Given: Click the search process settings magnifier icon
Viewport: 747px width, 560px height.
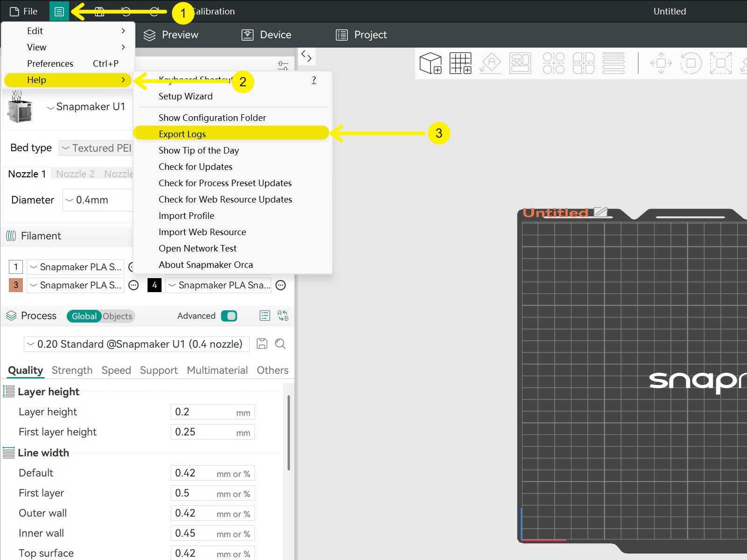Looking at the screenshot, I should (x=280, y=344).
